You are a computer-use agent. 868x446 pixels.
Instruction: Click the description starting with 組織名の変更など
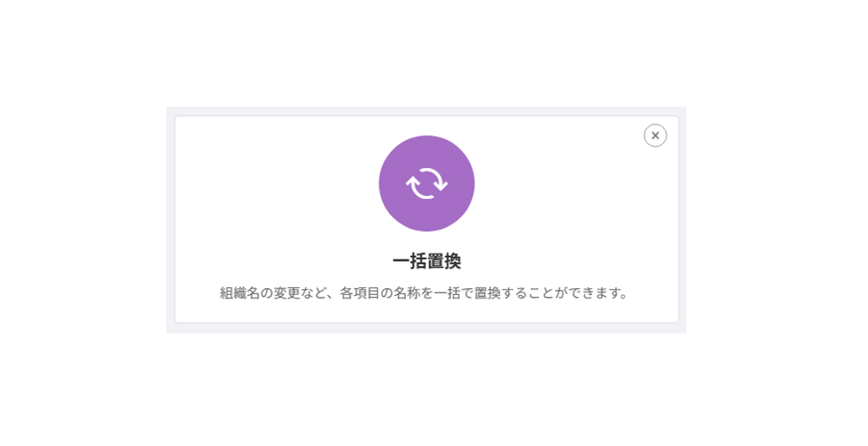coord(424,293)
